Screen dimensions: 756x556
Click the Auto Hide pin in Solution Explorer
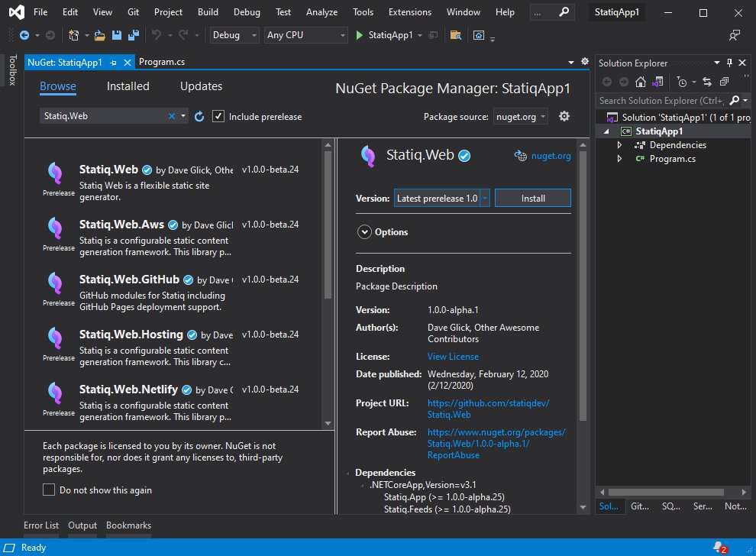729,63
